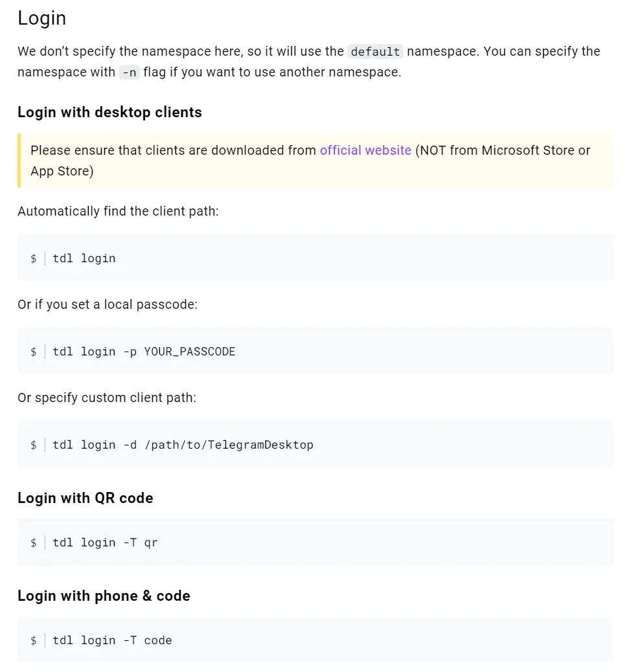Click the inline "-n" flag code
Image resolution: width=644 pixels, height=672 pixels.
coord(129,73)
